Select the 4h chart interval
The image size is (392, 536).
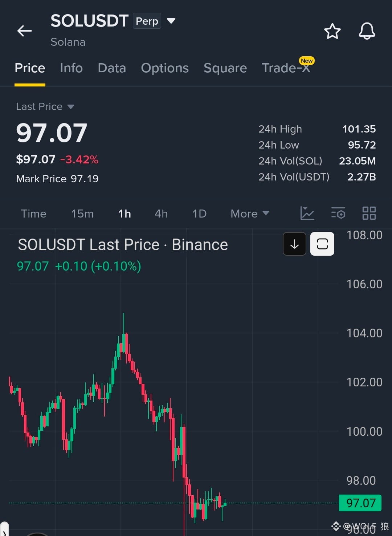pos(161,214)
